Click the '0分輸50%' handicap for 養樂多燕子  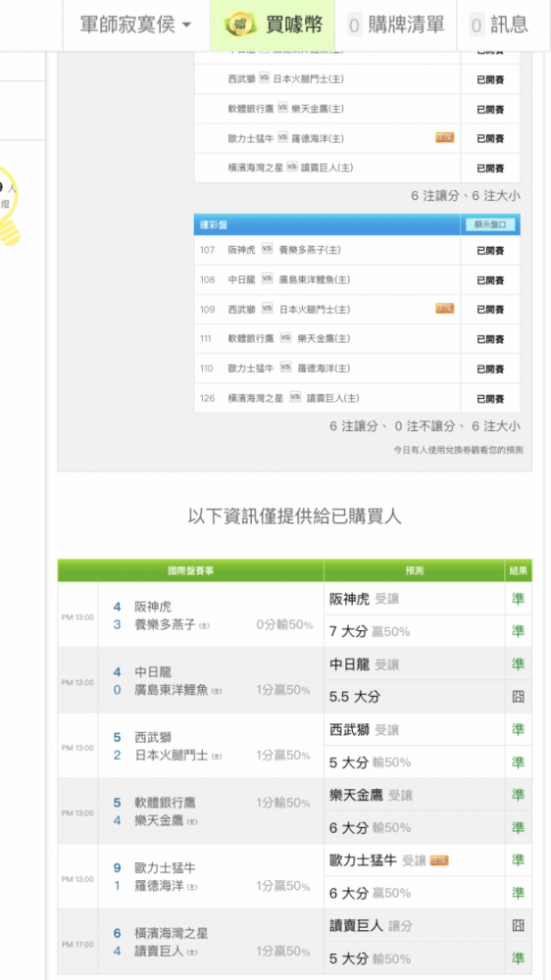[x=284, y=624]
